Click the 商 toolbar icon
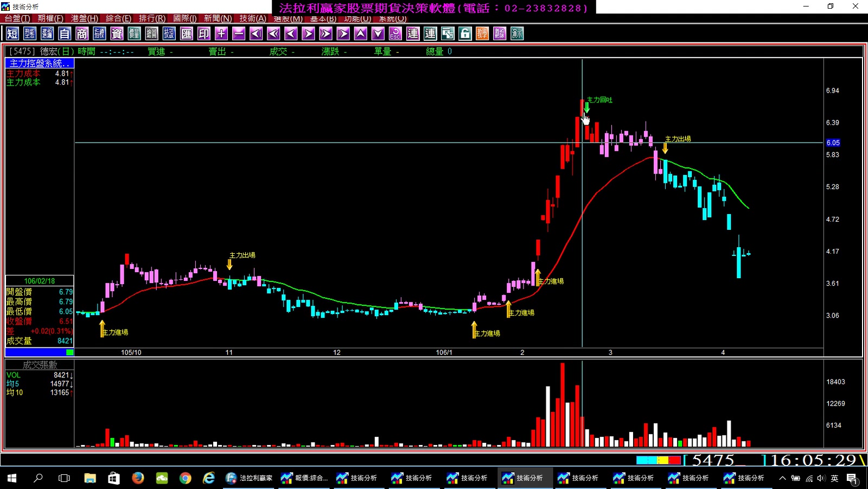 [x=82, y=34]
